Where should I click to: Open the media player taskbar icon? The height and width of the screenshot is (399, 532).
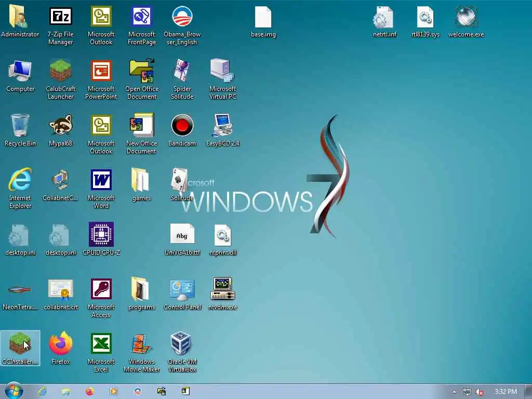(113, 392)
